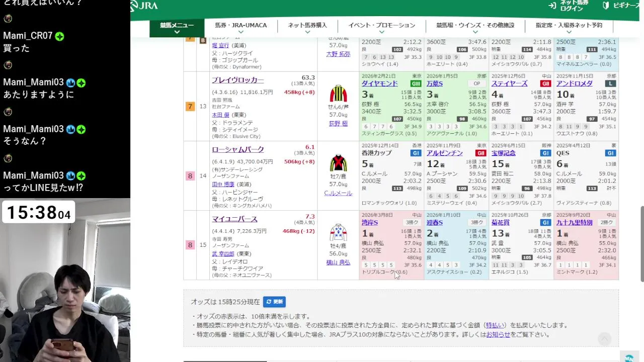Image resolution: width=644 pixels, height=362 pixels.
Task: Open jockey 荻野 極 link
Action: [x=338, y=124]
